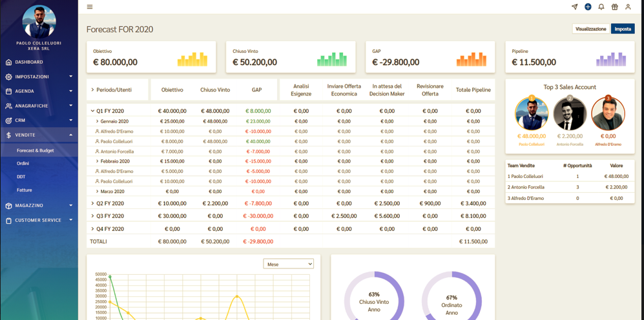Open the Mese chart period dropdown
644x320 pixels.
click(288, 264)
